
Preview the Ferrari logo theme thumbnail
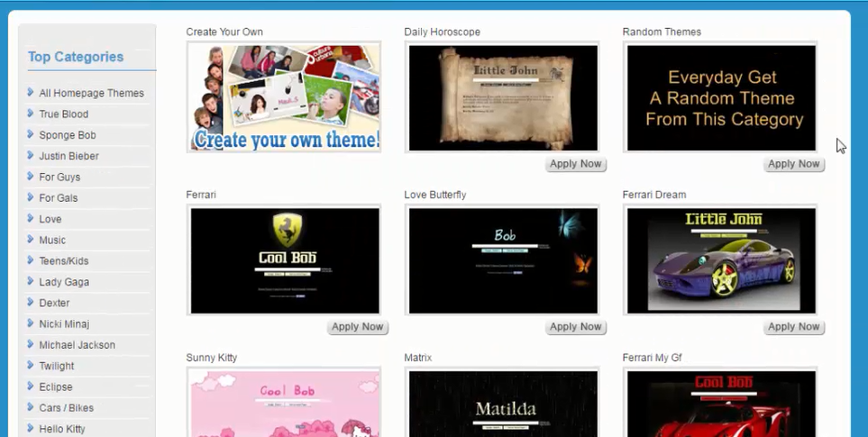(x=285, y=260)
